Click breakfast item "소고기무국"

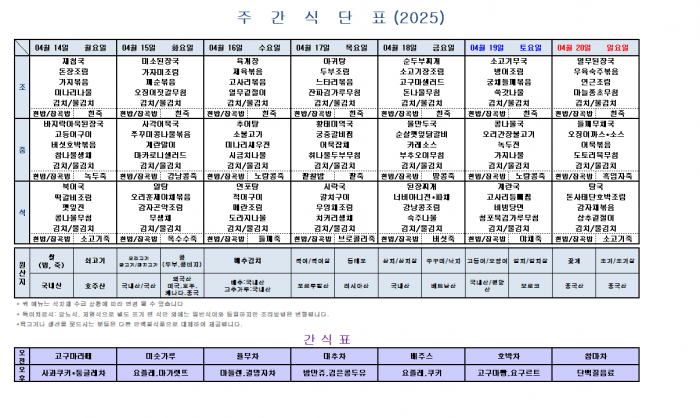point(508,61)
